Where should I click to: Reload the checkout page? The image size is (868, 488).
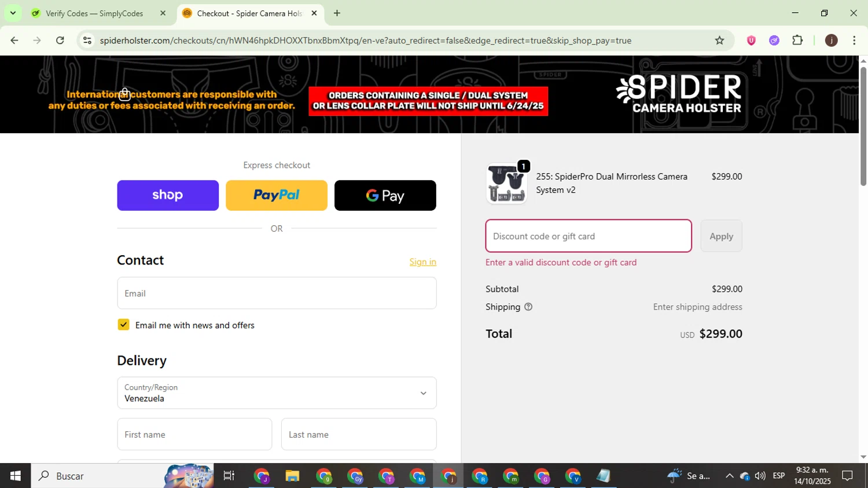[60, 41]
